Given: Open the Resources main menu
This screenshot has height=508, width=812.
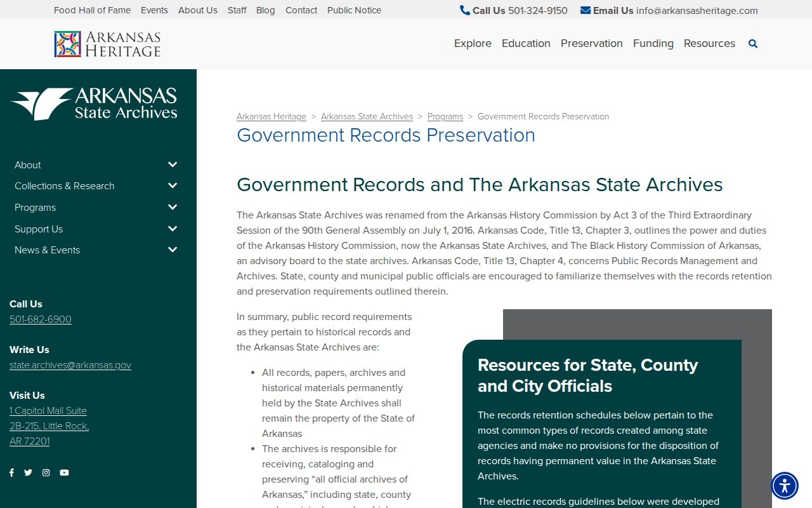Looking at the screenshot, I should pos(709,43).
